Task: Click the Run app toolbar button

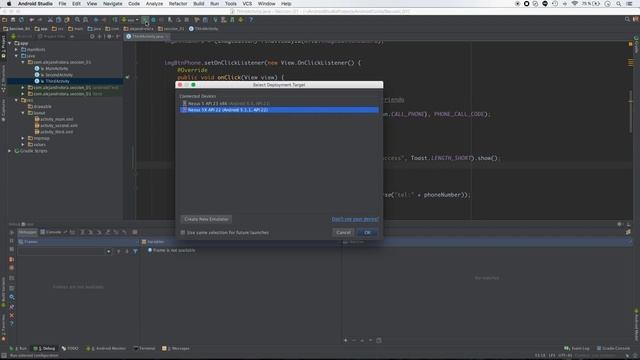Action: pos(145,20)
